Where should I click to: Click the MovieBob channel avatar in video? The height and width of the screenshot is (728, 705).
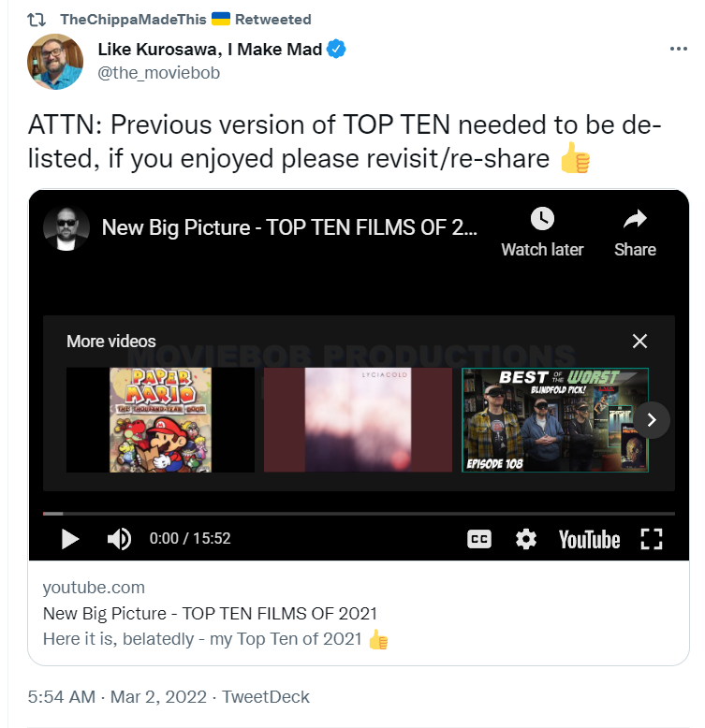click(x=66, y=228)
